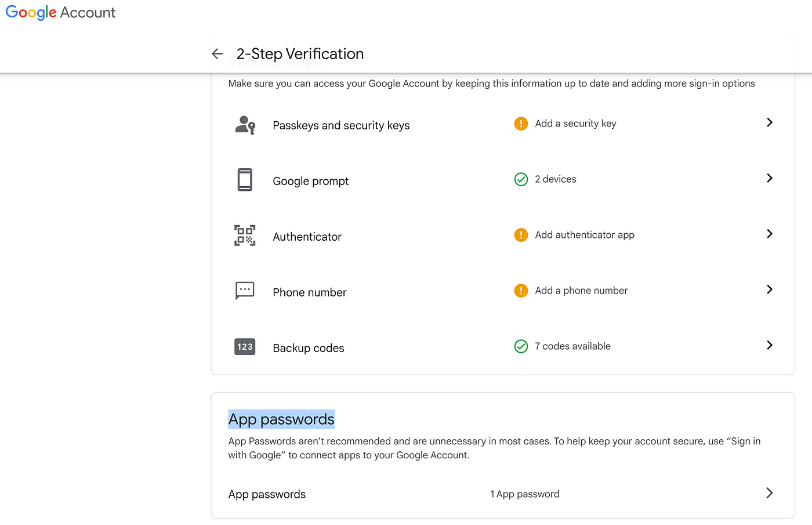The image size is (812, 525).
Task: Click the Backup codes 123 icon
Action: pos(245,347)
